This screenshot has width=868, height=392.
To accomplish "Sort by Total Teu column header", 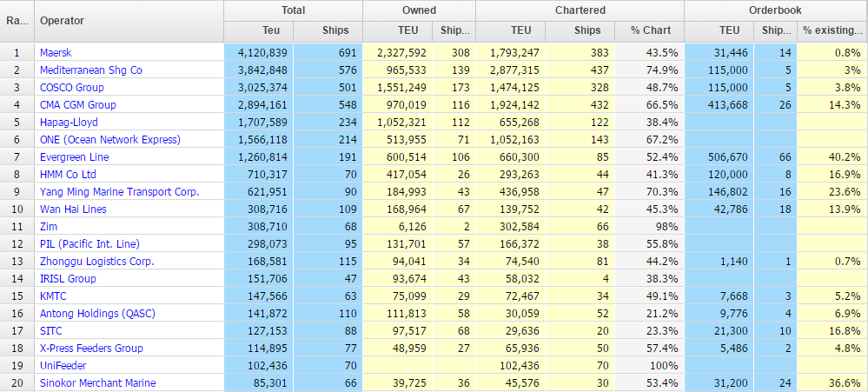I will pos(259,31).
